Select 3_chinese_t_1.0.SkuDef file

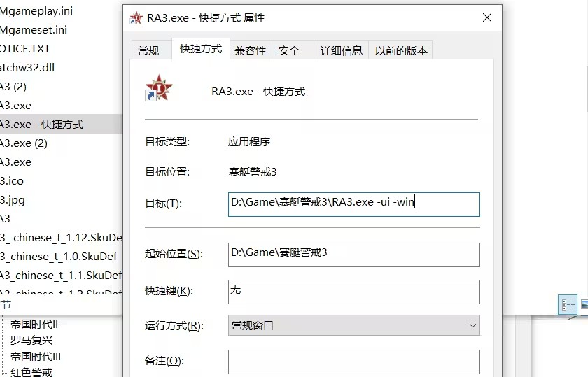59,257
